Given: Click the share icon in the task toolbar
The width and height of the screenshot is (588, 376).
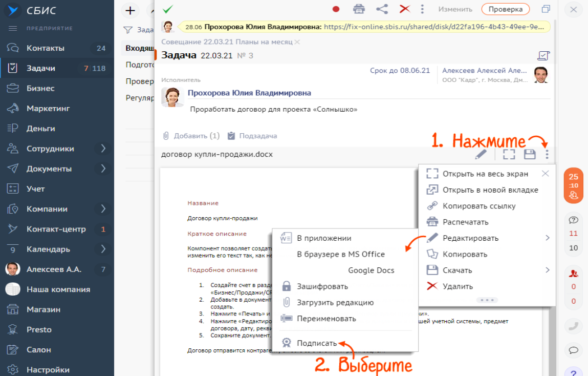Looking at the screenshot, I should [x=382, y=9].
